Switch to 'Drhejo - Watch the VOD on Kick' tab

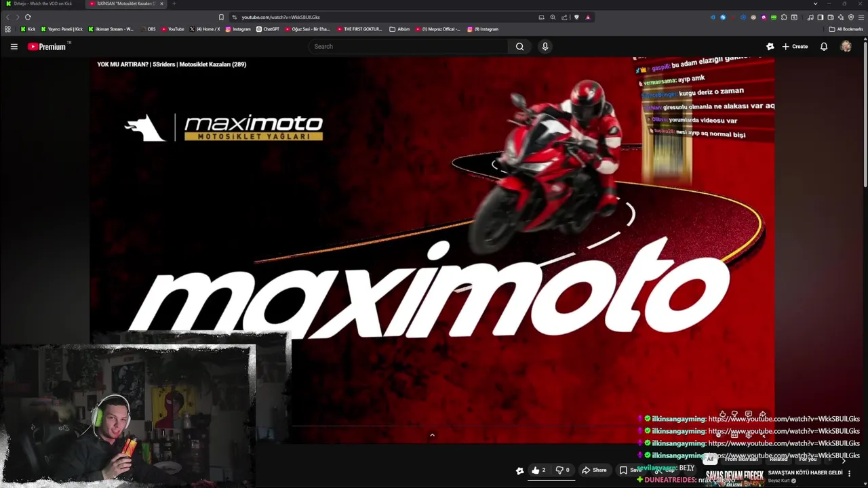coord(42,3)
